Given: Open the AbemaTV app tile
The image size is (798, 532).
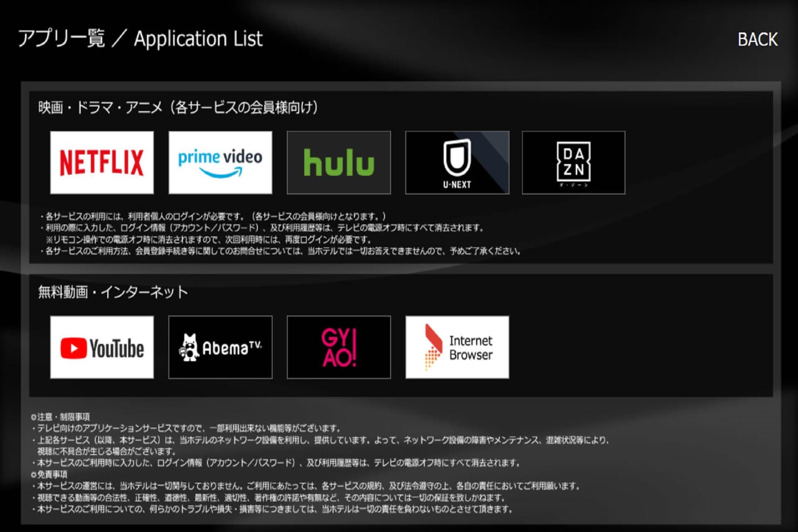Looking at the screenshot, I should coord(220,347).
